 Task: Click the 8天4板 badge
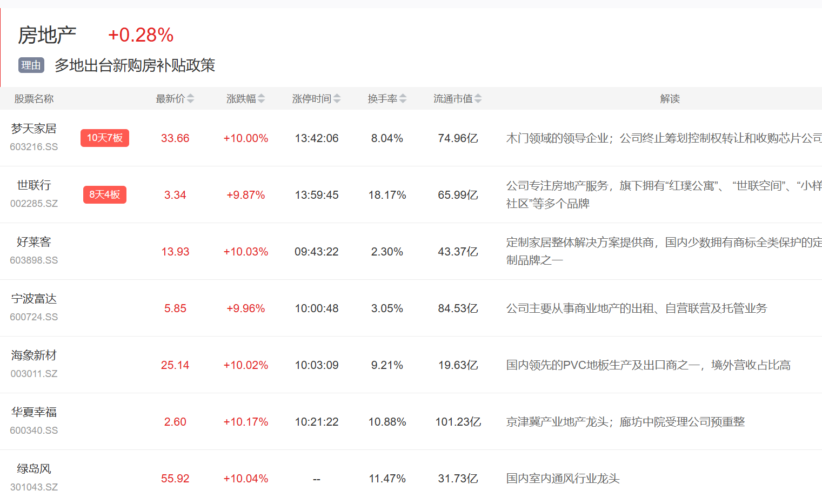point(105,194)
